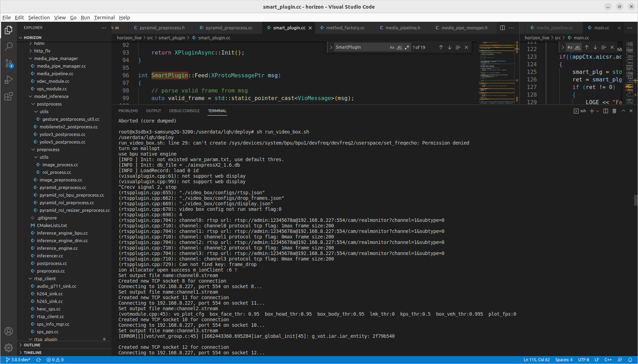Close the smart_plugin.cc tab
Image resolution: width=638 pixels, height=364 pixels.
coord(310,28)
